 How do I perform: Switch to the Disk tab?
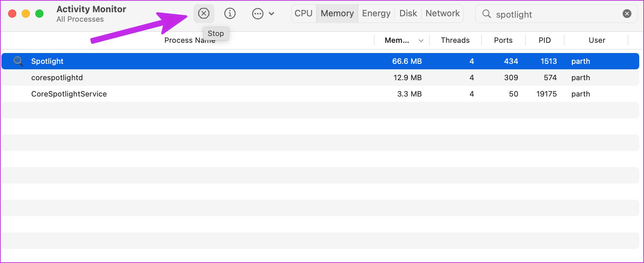tap(408, 13)
